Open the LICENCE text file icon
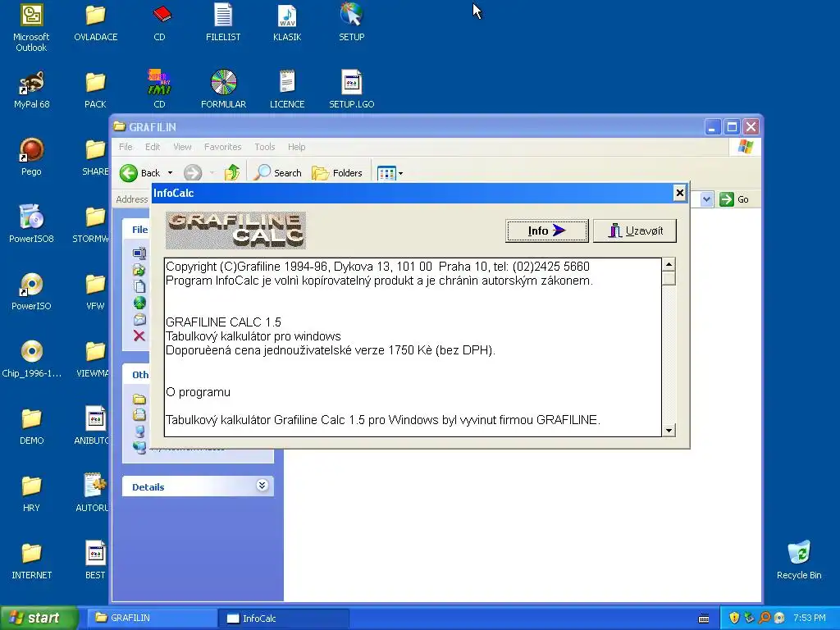 point(287,90)
